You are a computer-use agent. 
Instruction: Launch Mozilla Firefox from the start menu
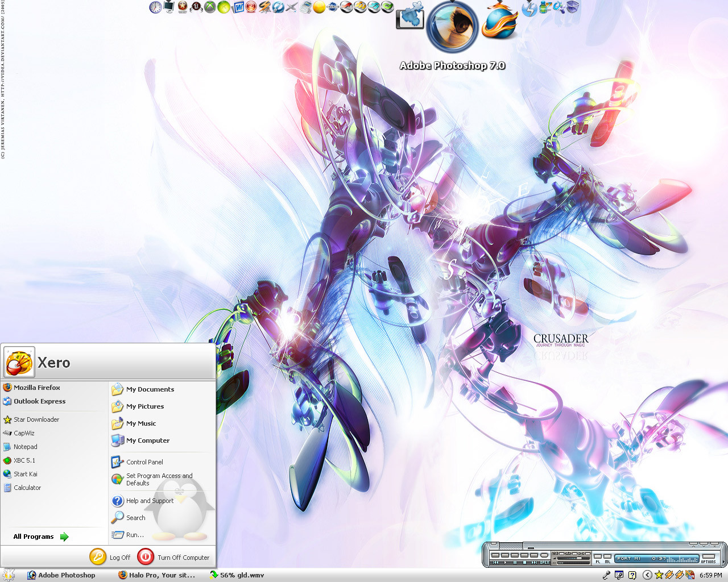pos(31,388)
